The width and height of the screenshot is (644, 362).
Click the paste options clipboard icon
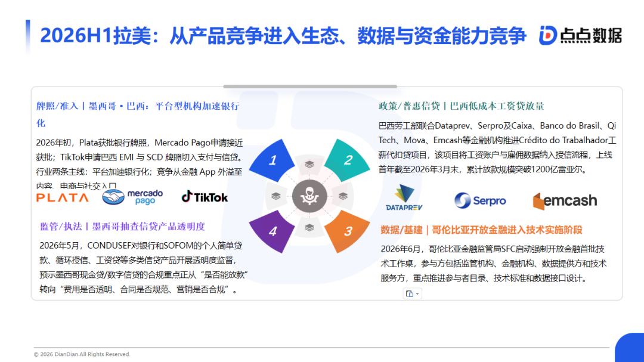coord(410,293)
